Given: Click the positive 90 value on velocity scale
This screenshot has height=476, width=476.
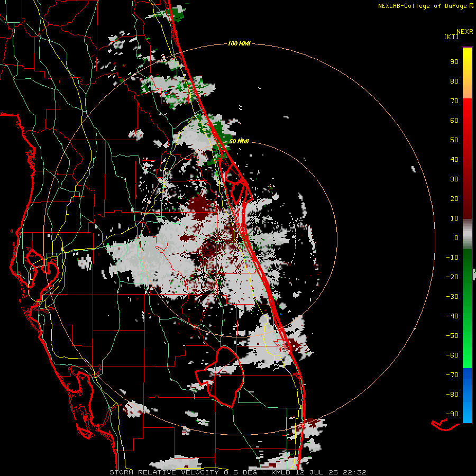Looking at the screenshot, I should pos(454,62).
